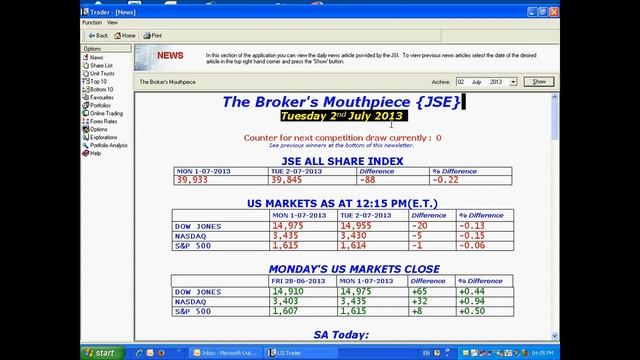The height and width of the screenshot is (360, 640).
Task: Open the Function menu
Action: 92,22
